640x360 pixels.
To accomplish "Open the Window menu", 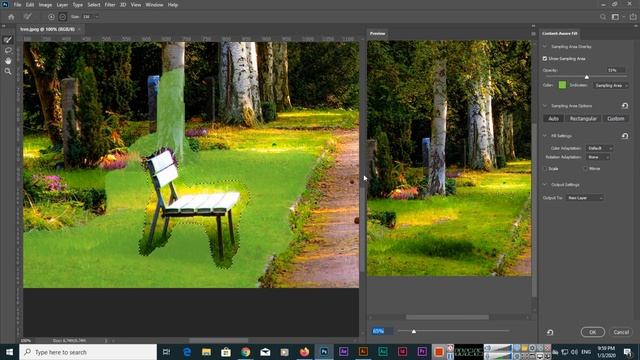I will click(x=154, y=5).
